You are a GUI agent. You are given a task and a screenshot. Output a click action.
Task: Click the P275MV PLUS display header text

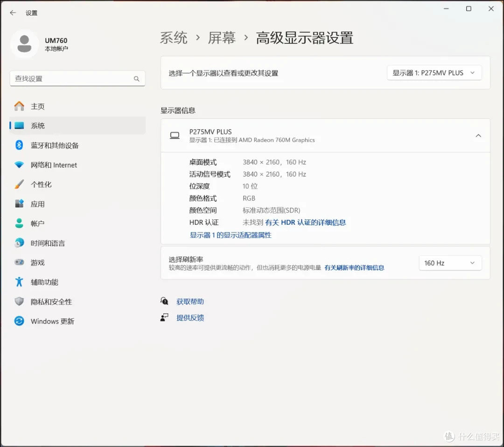(210, 132)
